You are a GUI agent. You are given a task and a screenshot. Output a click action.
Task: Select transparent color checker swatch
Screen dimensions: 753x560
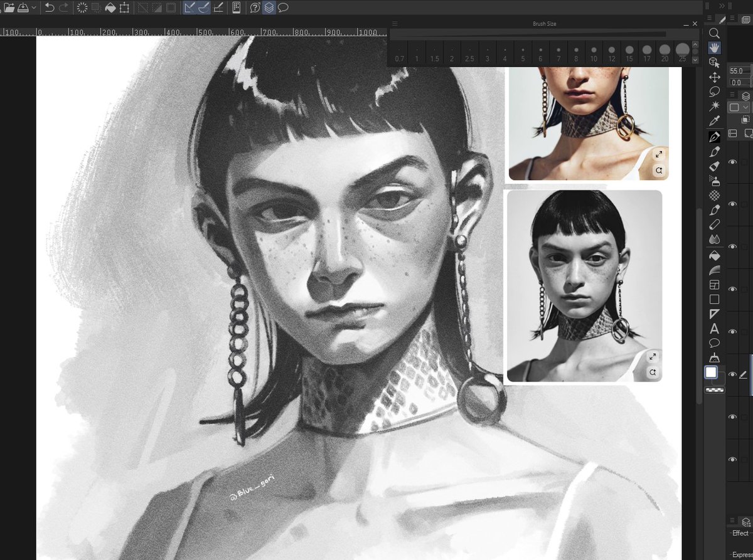714,389
